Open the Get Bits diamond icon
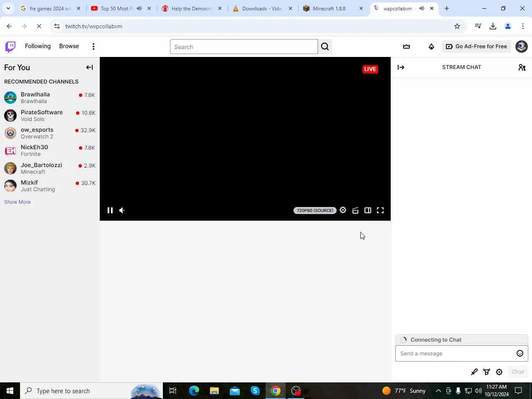The width and height of the screenshot is (532, 399). tap(431, 47)
